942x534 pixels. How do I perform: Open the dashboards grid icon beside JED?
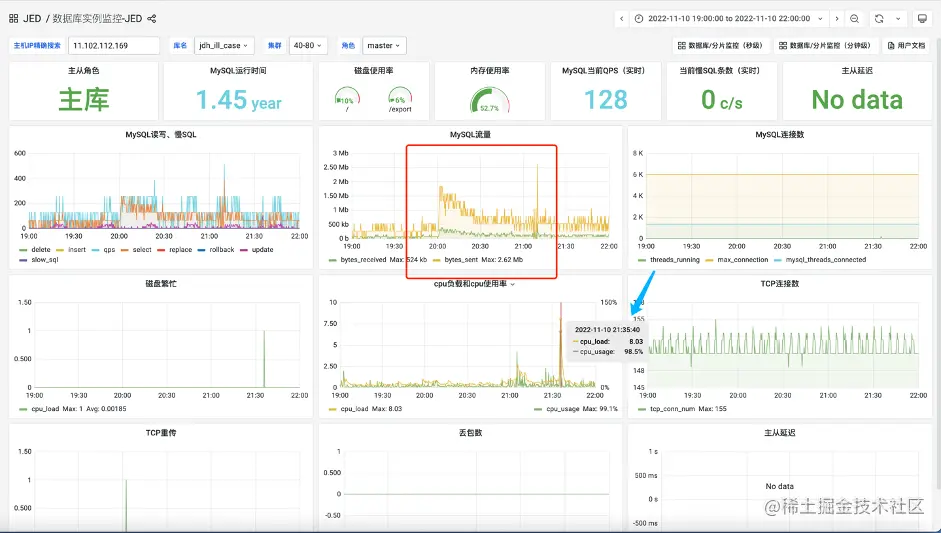(x=13, y=19)
